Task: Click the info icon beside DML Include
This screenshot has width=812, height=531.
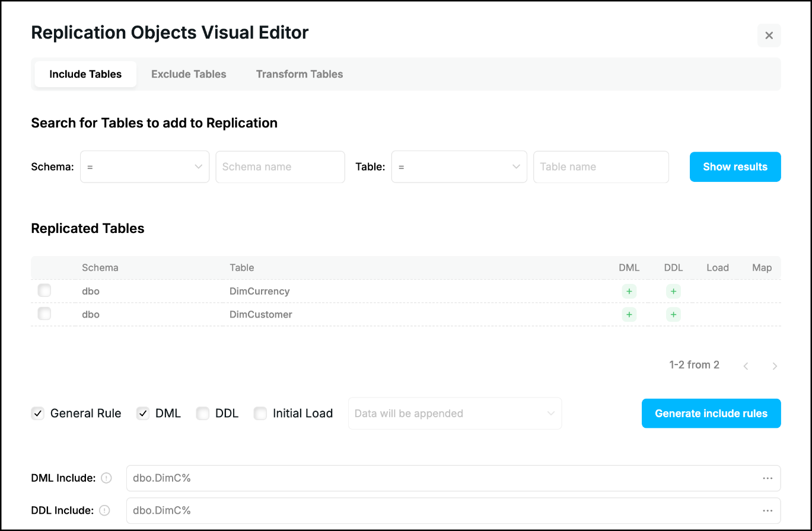Action: coord(106,478)
